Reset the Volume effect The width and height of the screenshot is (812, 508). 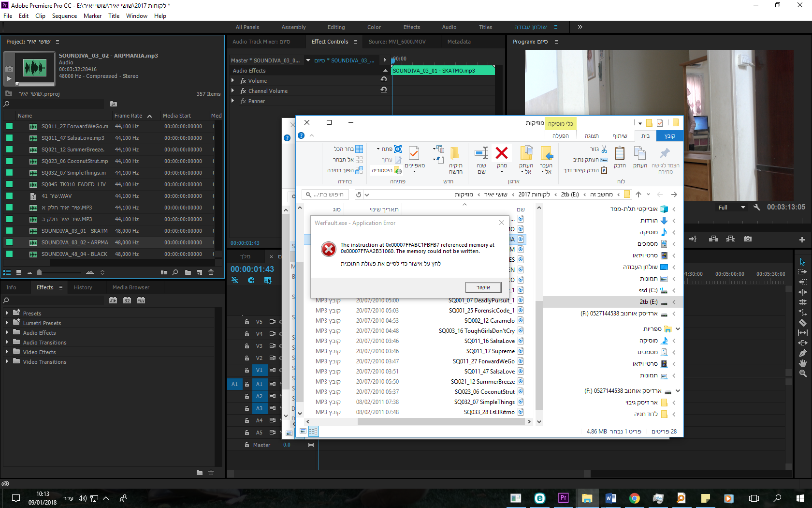(384, 80)
